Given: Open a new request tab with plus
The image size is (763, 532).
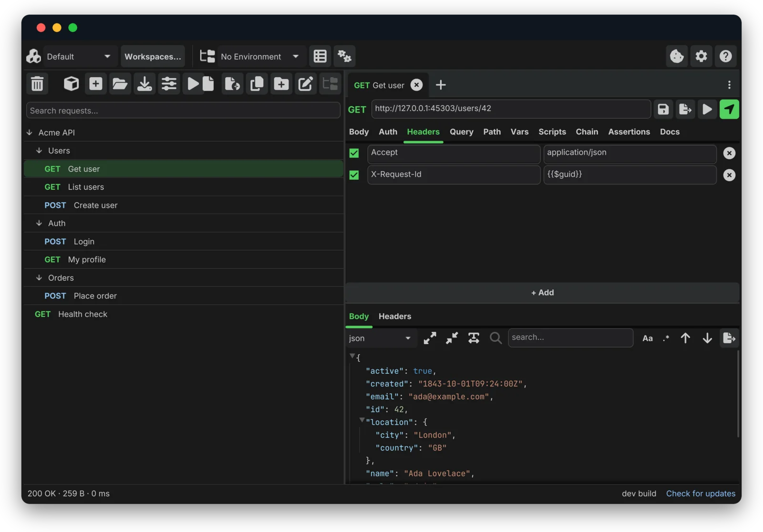Looking at the screenshot, I should [441, 85].
